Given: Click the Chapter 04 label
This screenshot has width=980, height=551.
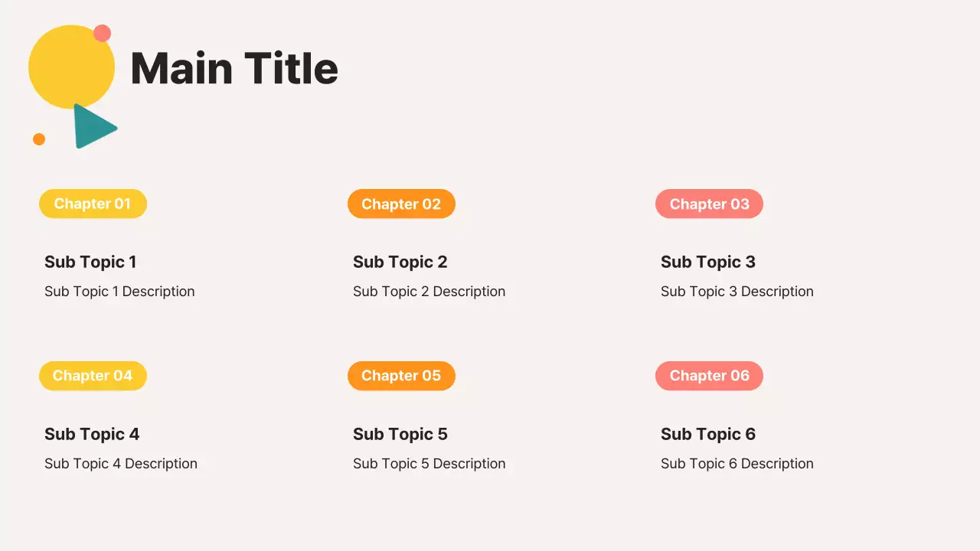Looking at the screenshot, I should click(x=93, y=376).
